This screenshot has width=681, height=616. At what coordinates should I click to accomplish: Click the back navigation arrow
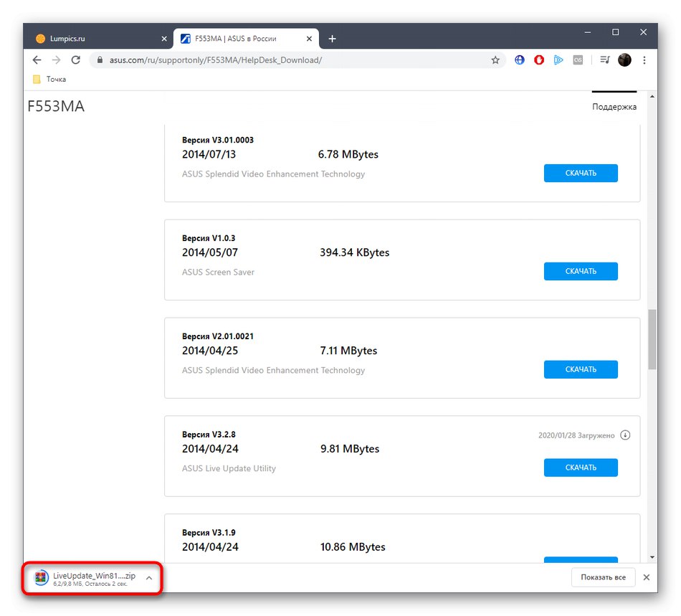37,60
